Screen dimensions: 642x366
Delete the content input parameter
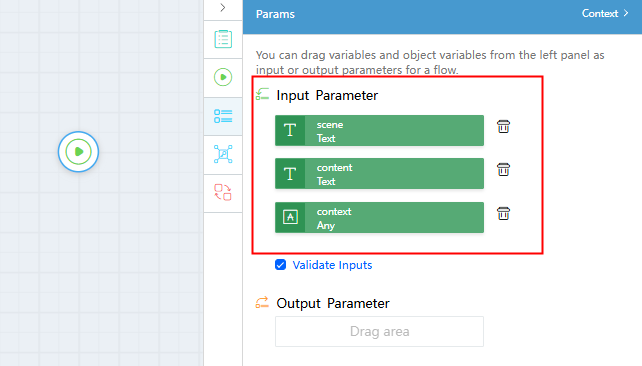(503, 169)
